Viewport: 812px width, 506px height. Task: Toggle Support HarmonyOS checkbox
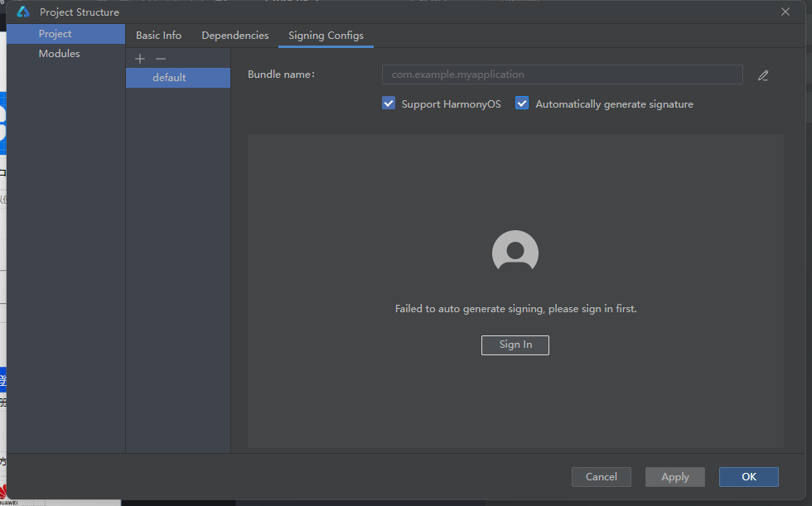pyautogui.click(x=389, y=104)
